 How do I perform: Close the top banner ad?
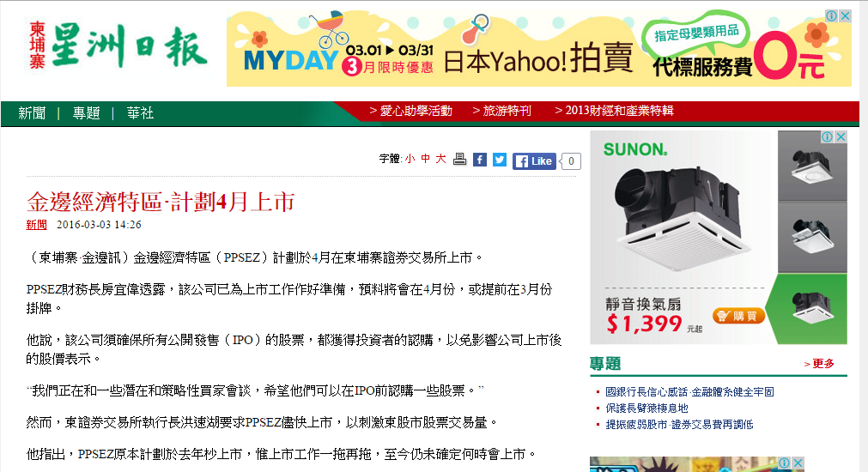(846, 16)
